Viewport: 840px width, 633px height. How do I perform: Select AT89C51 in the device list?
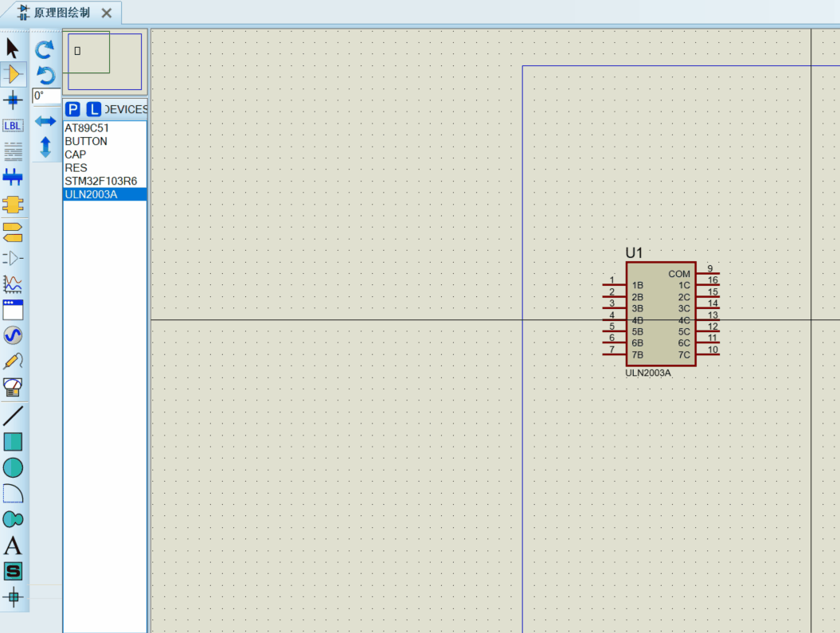105,128
